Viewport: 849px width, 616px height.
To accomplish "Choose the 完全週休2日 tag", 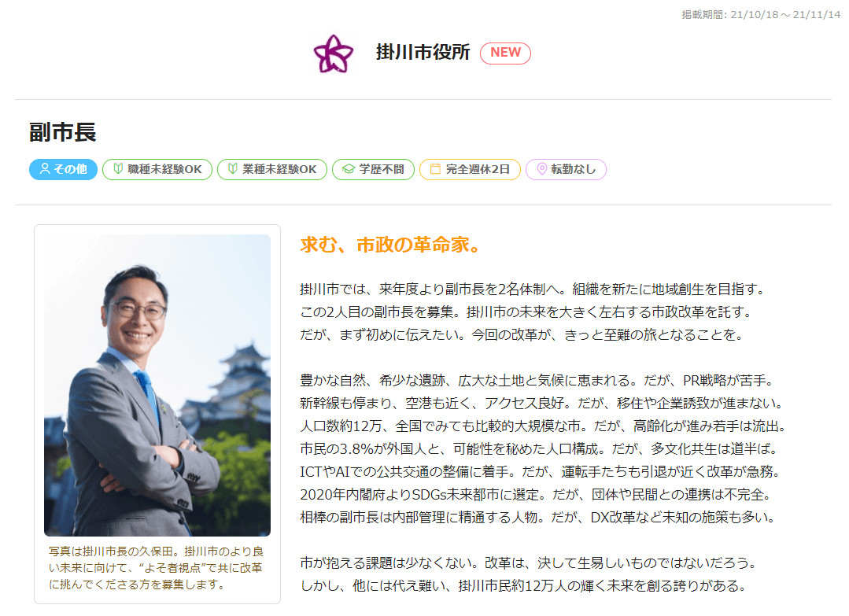I will pyautogui.click(x=470, y=169).
